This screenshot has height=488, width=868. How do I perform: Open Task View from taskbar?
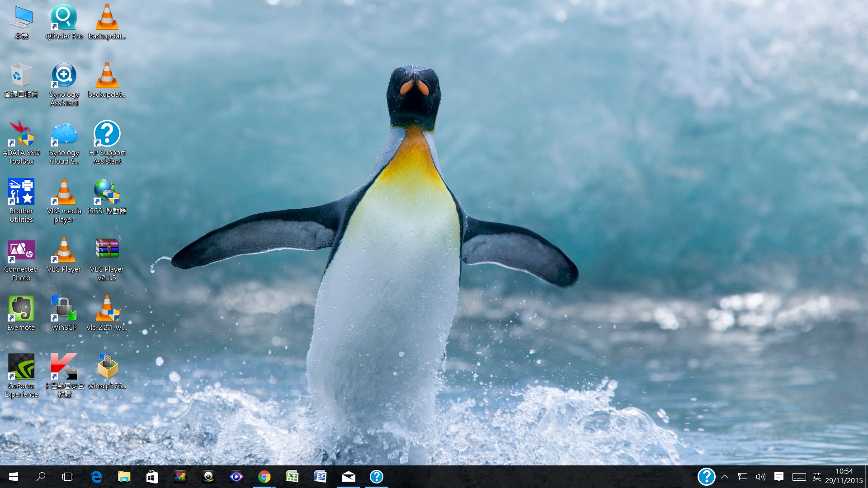(68, 477)
